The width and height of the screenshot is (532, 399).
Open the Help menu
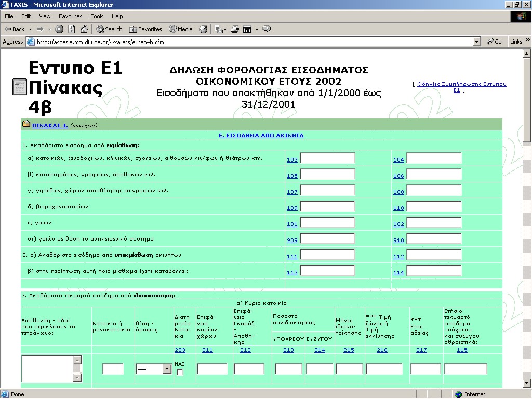click(117, 16)
